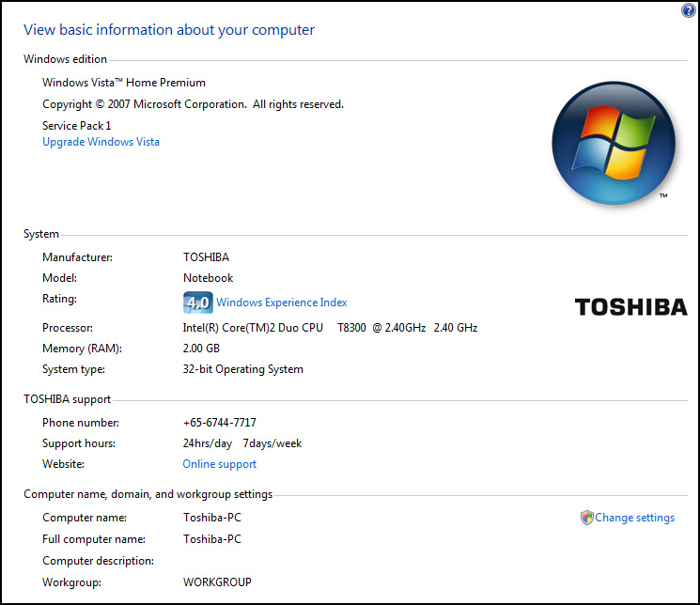
Task: Click the support hours value 24hrs/day 7days/week
Action: (242, 443)
